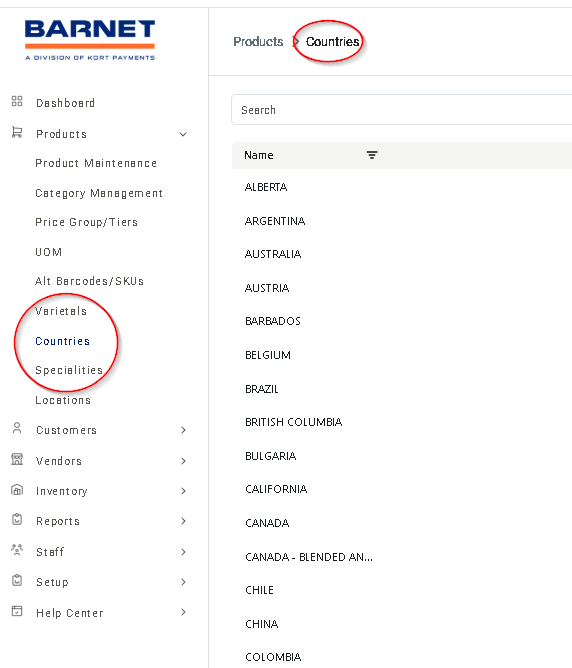The width and height of the screenshot is (572, 668).
Task: Expand the Reports submenu arrow
Action: [x=183, y=521]
